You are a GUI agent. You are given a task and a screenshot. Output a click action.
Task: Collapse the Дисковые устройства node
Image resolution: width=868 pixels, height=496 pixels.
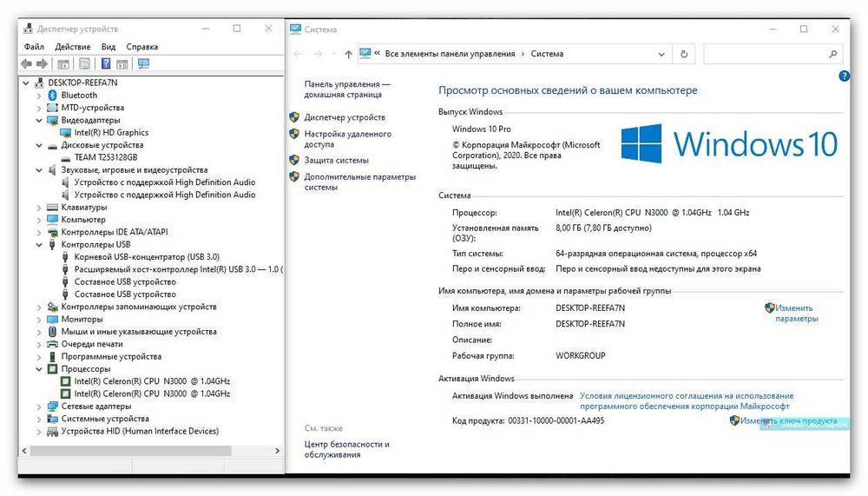click(39, 145)
